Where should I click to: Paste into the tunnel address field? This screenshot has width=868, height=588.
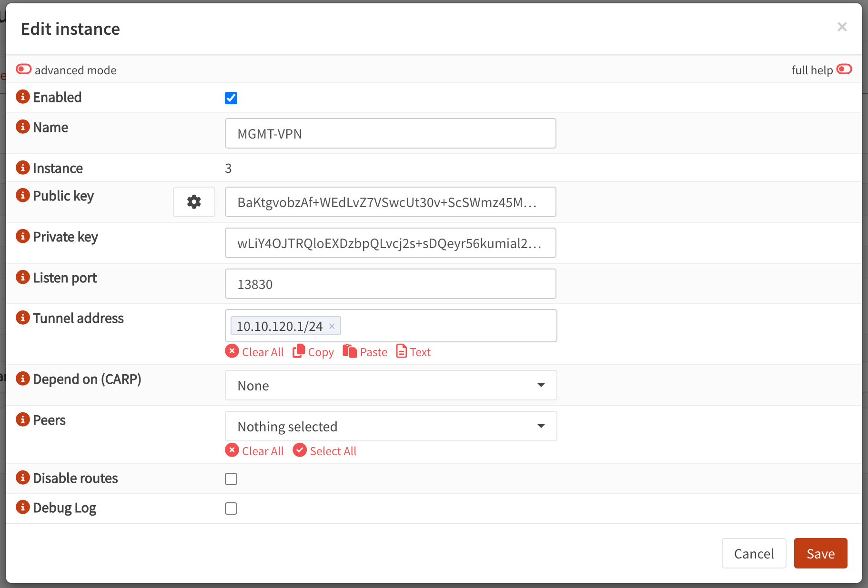coord(365,351)
